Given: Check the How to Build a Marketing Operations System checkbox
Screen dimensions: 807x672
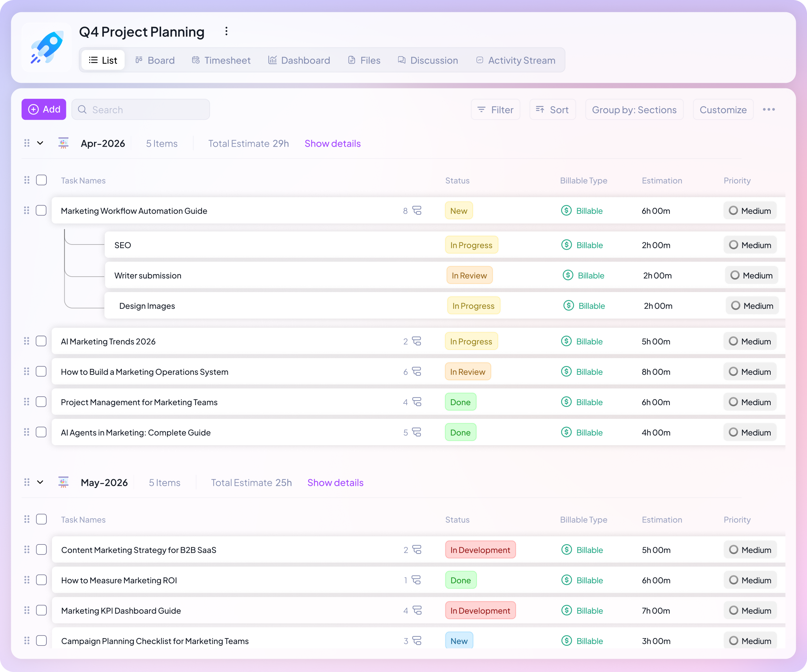Looking at the screenshot, I should 41,372.
